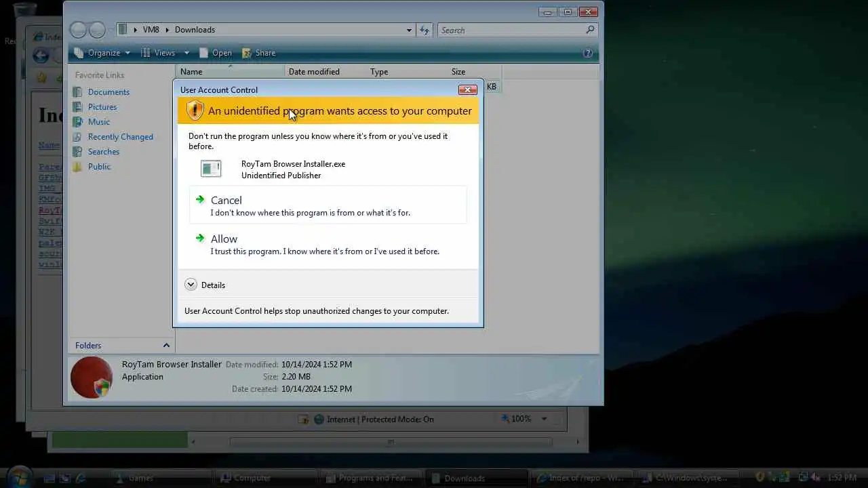The image size is (868, 488).
Task: Click the Explorer forward arrow button
Action: click(98, 30)
